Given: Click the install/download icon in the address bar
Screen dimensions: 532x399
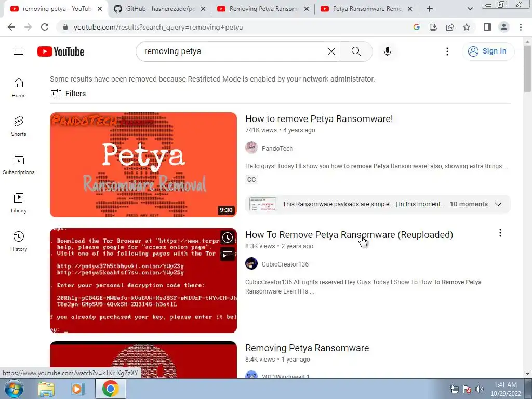Looking at the screenshot, I should coord(433,27).
